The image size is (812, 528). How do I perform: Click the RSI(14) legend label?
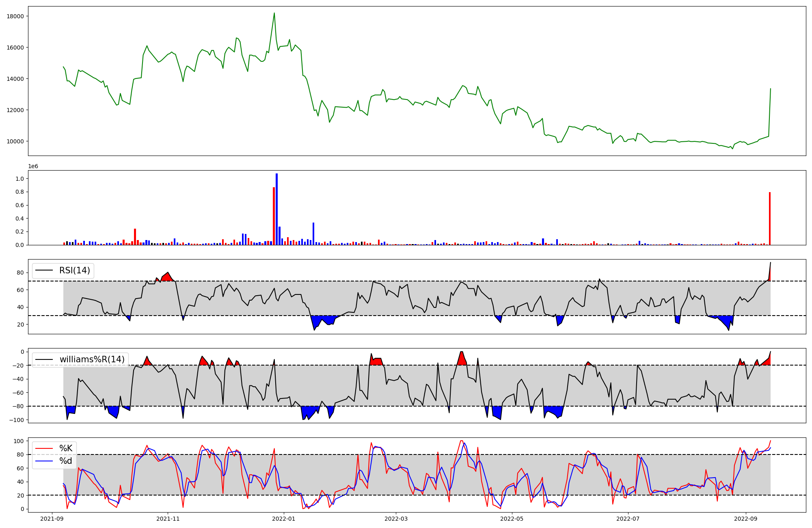[x=75, y=270]
